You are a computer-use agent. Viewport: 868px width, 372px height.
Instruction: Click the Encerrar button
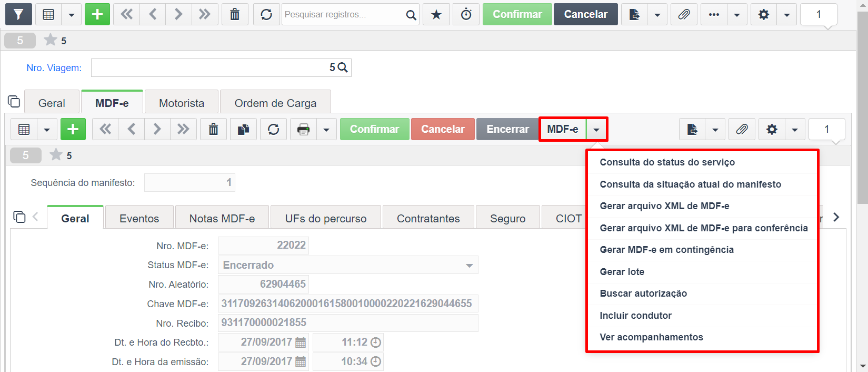507,129
